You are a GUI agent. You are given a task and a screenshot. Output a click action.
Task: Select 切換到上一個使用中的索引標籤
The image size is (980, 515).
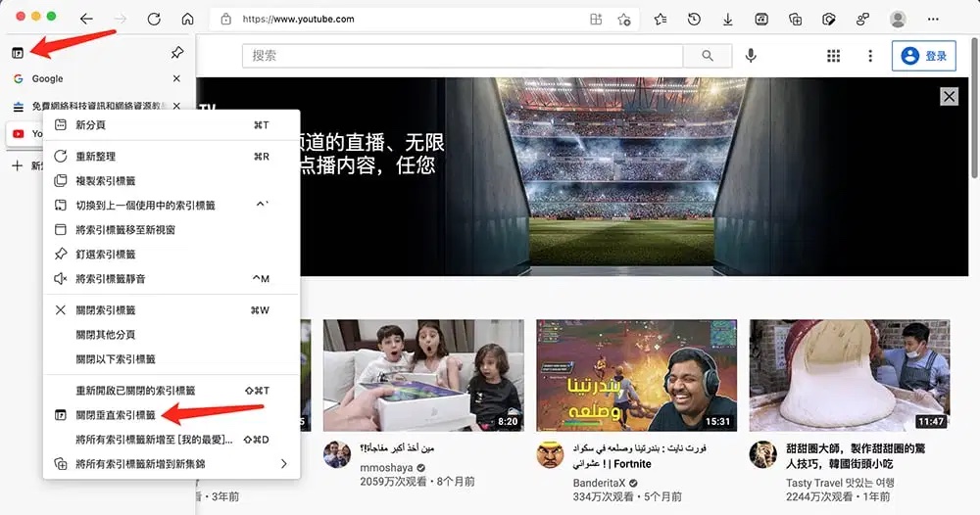(171, 205)
